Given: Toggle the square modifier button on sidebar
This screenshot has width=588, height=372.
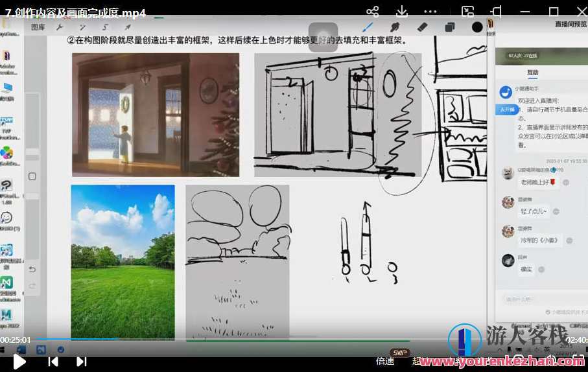Looking at the screenshot, I should point(32,176).
